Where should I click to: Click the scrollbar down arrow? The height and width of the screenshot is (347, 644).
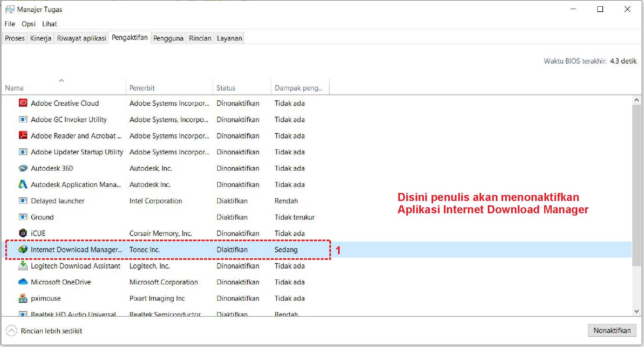point(636,311)
